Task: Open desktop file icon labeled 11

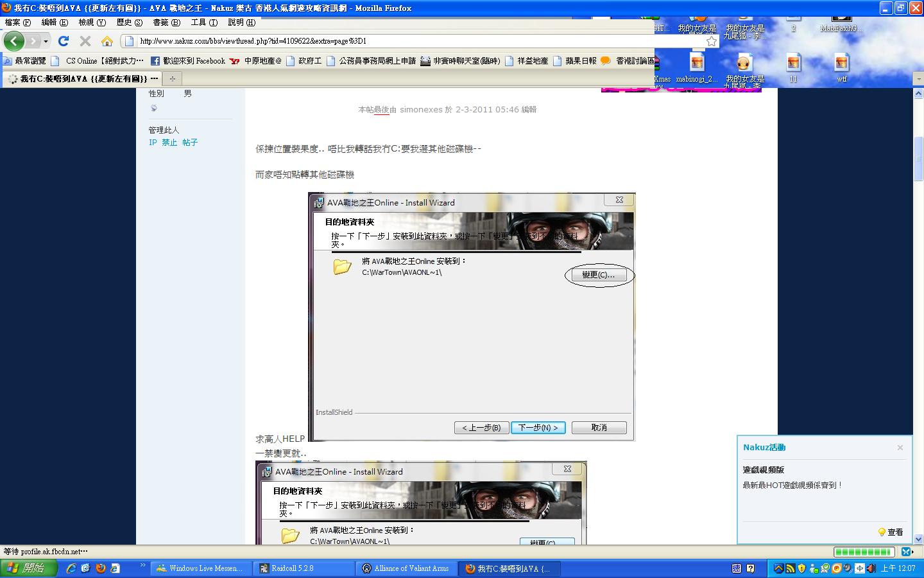Action: [x=794, y=68]
